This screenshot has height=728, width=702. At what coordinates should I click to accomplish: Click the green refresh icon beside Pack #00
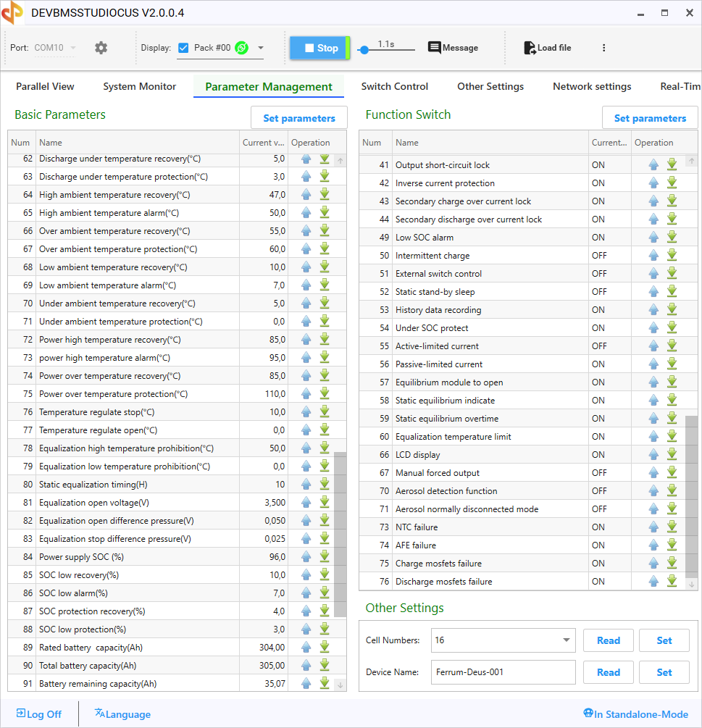(x=242, y=48)
